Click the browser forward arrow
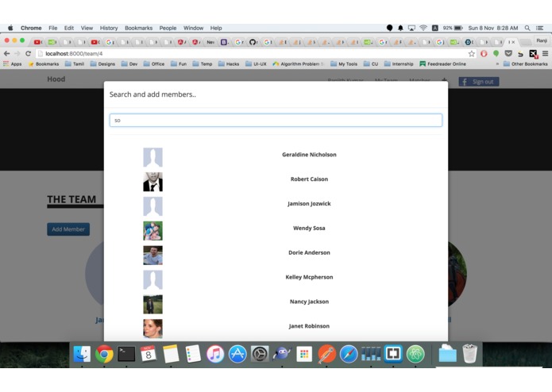Screen dimensions: 552x392 pos(17,53)
